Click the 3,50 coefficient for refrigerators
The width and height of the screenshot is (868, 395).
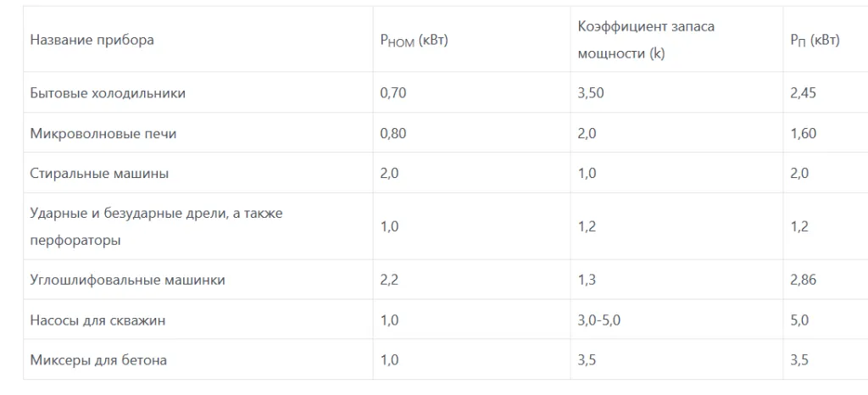tap(591, 93)
